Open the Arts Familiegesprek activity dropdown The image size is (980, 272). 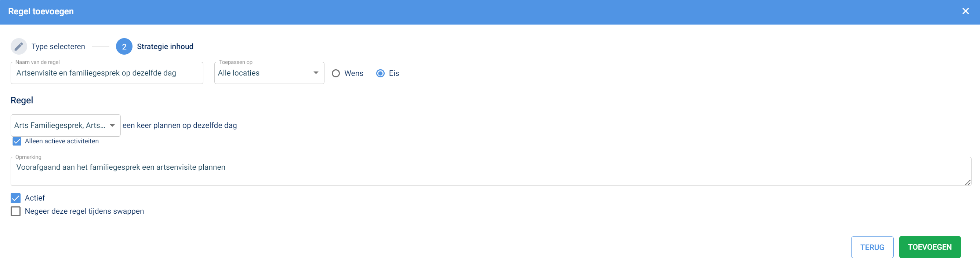coord(65,125)
